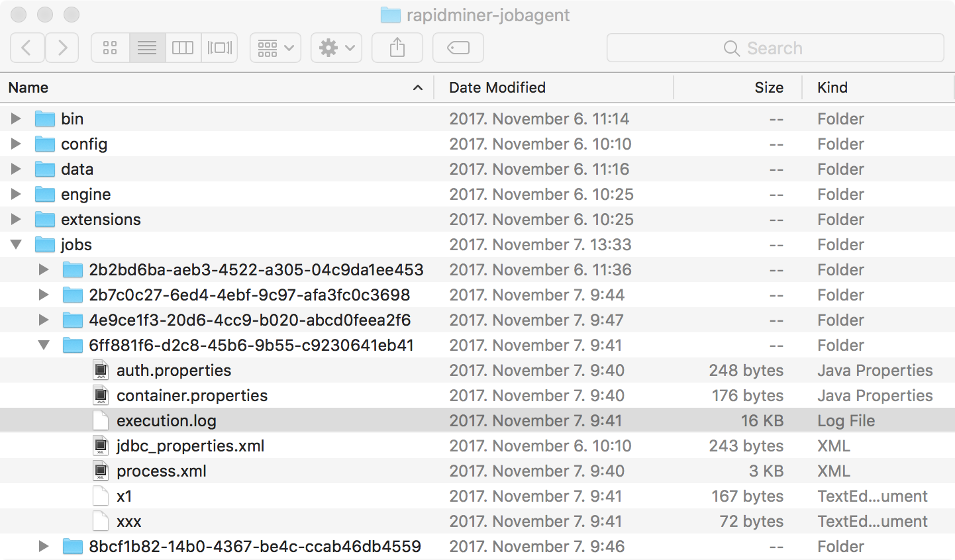Select the list view icon
The image size is (955, 560).
click(146, 47)
